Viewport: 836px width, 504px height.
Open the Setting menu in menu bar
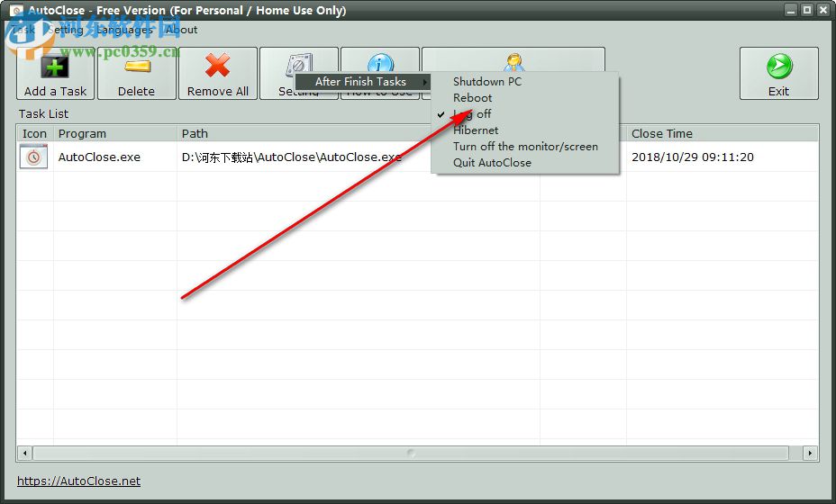(65, 30)
